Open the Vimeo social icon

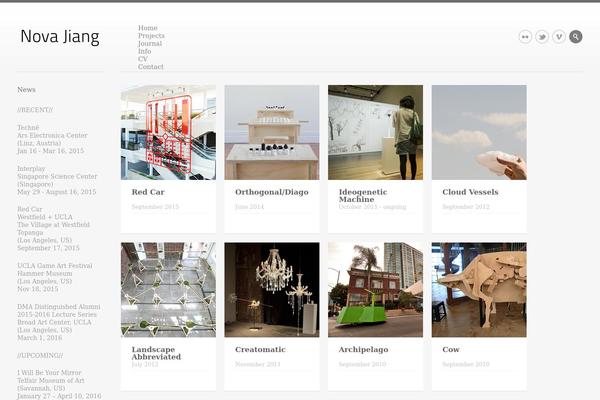click(x=559, y=37)
